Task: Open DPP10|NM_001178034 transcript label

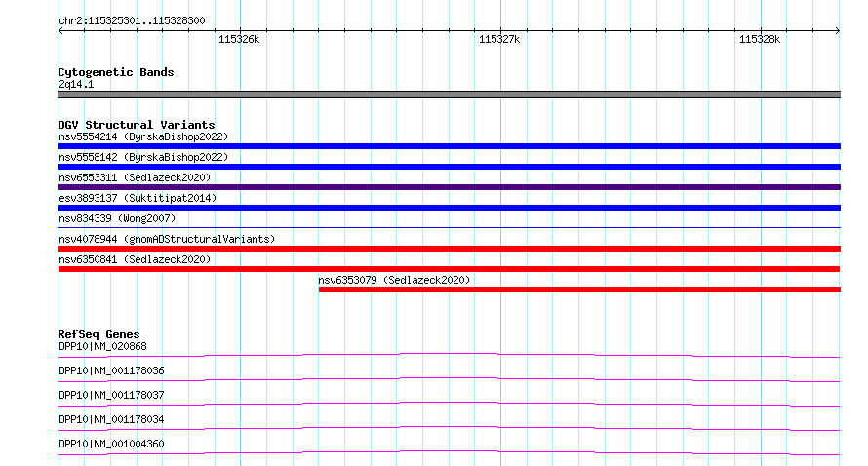Action: (x=111, y=419)
